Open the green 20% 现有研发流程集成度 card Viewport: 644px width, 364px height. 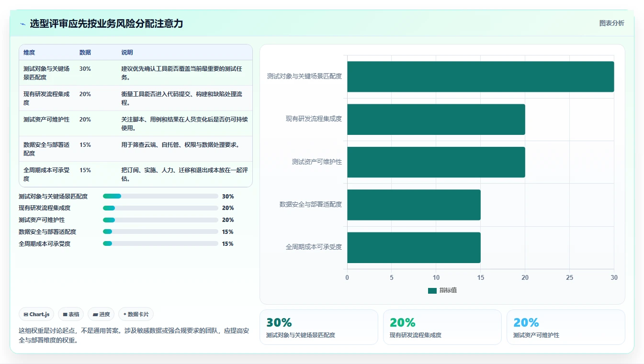(442, 327)
